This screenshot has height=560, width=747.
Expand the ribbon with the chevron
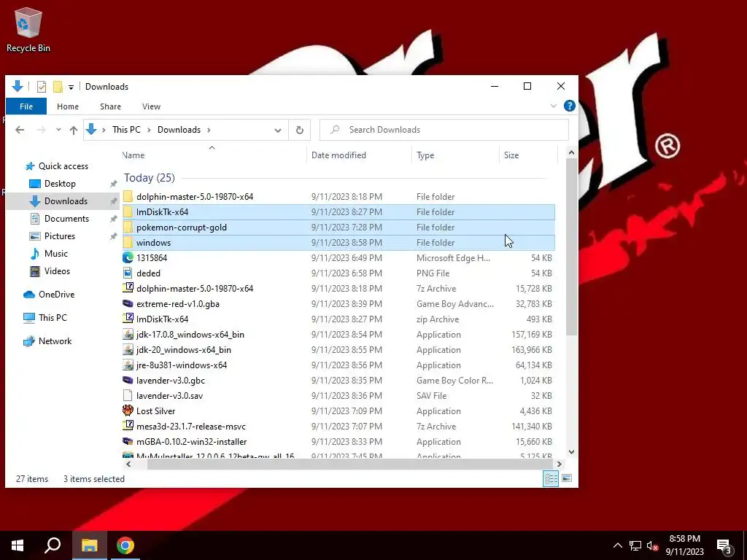pos(554,106)
